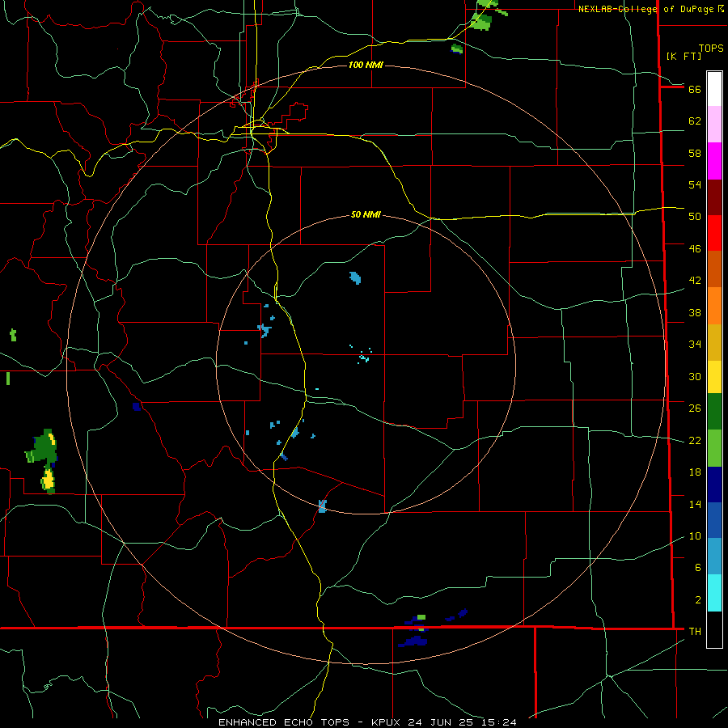The image size is (728, 728).
Task: Choose the lighter orange band in the legend
Action: (x=714, y=306)
